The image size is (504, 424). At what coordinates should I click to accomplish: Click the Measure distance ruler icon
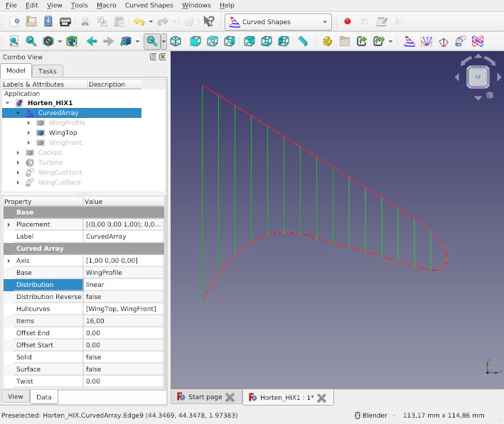point(303,41)
